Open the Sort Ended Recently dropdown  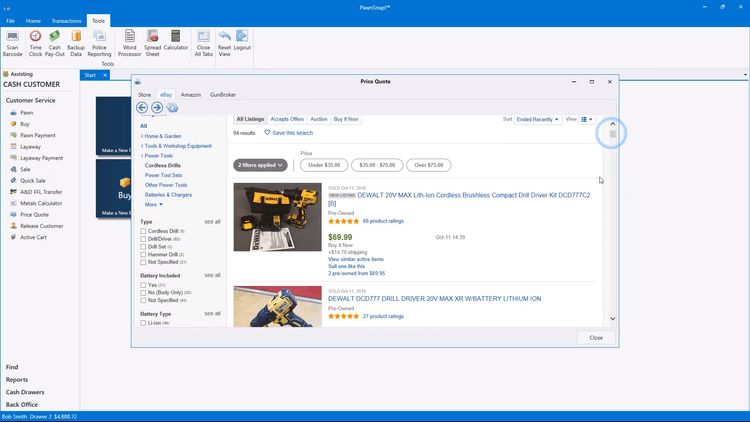(537, 120)
